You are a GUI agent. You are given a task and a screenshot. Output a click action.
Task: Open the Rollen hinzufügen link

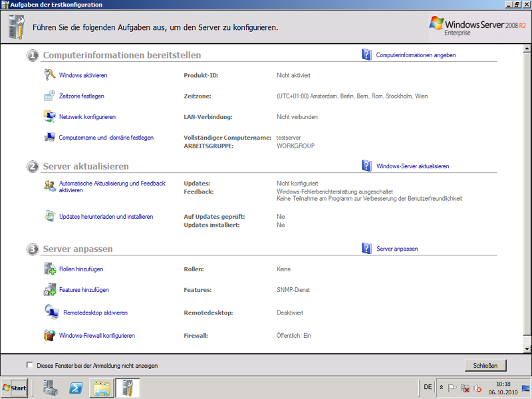[x=81, y=269]
